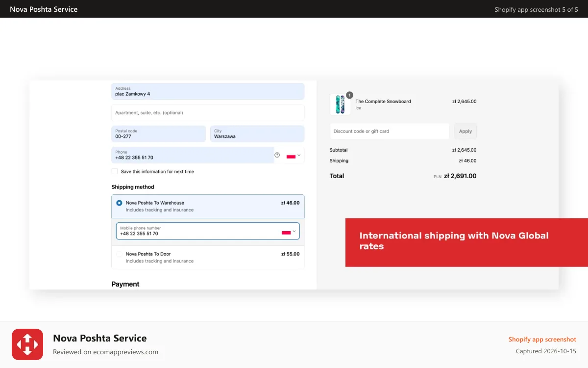588x368 pixels.
Task: Click the Shipping method heading
Action: [x=133, y=187]
